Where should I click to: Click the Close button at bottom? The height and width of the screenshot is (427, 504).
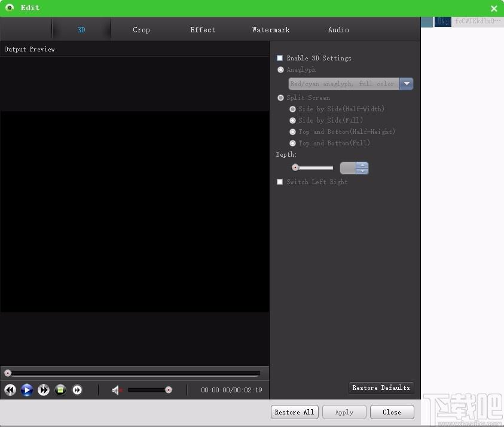tap(392, 412)
